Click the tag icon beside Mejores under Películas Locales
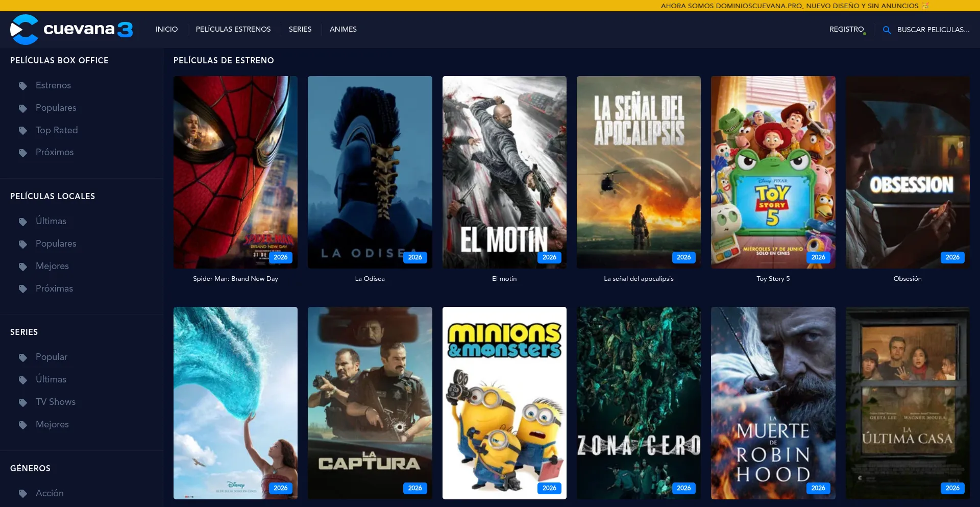 (23, 267)
